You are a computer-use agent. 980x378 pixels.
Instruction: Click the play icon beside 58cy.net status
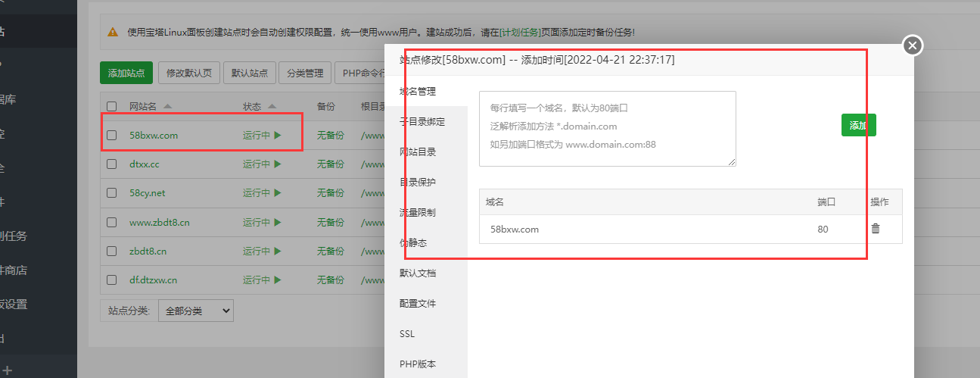[278, 193]
